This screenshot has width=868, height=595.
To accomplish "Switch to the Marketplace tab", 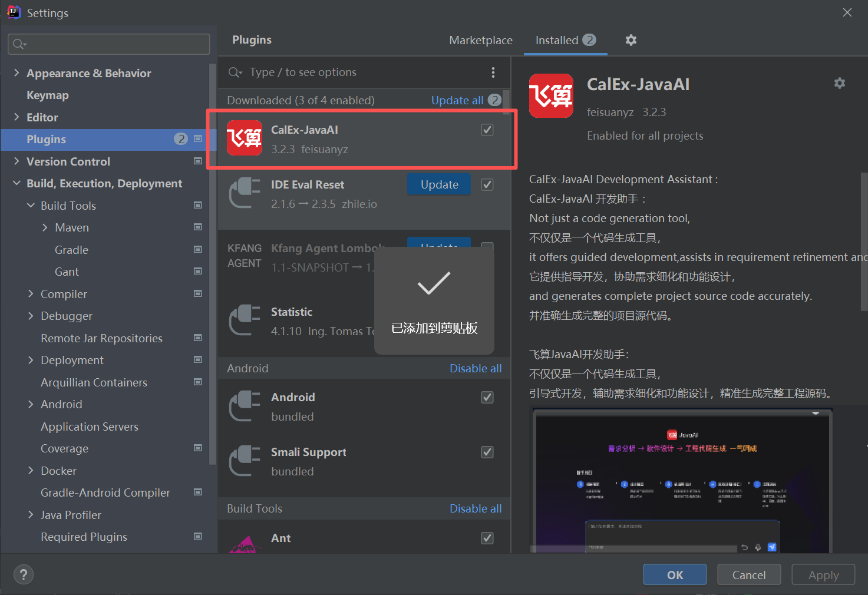I will point(480,40).
